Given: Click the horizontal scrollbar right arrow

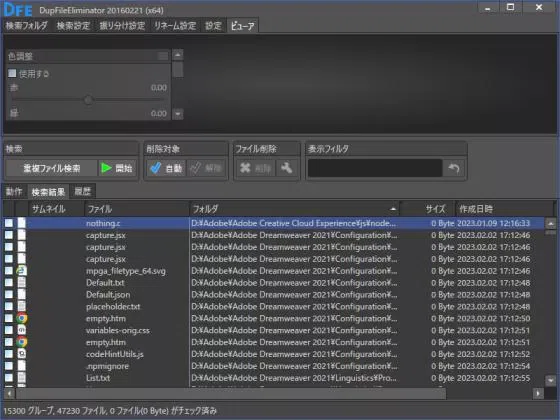Looking at the screenshot, I should 538,394.
